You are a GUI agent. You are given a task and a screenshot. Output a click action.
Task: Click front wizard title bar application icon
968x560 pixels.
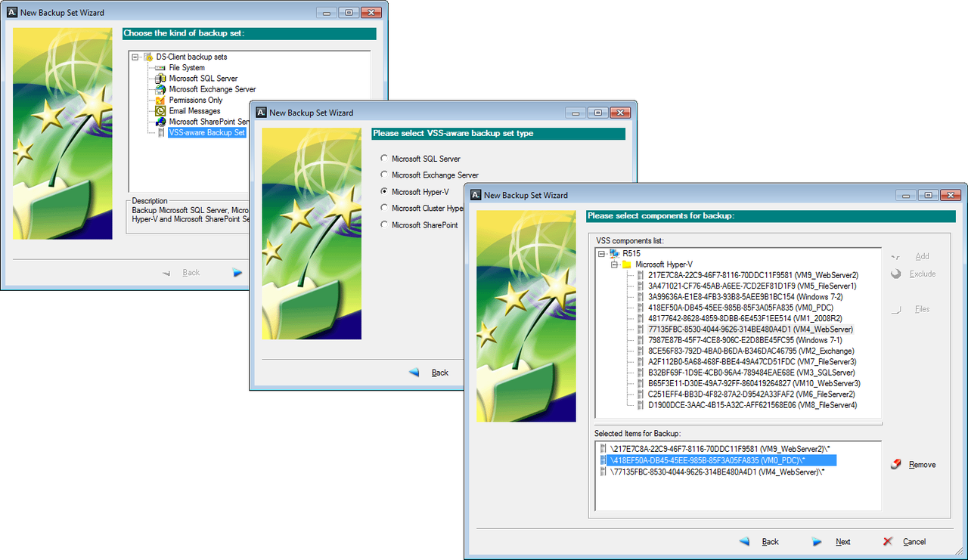476,195
